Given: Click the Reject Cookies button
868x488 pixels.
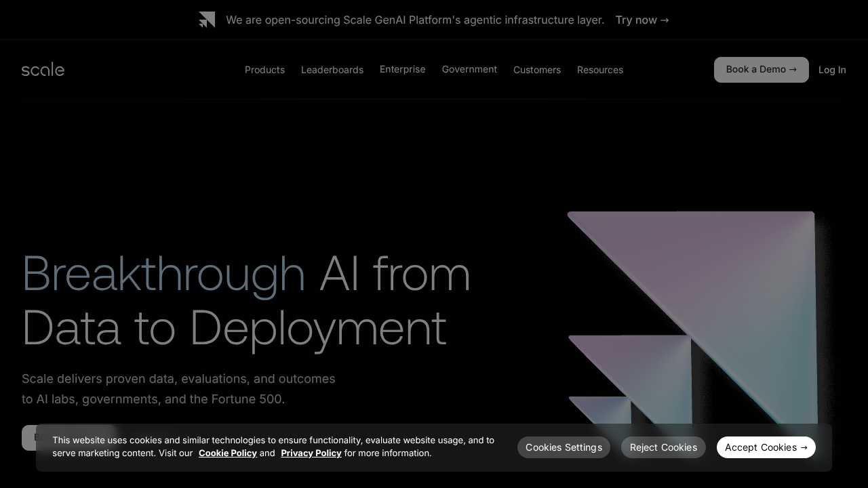Looking at the screenshot, I should [663, 447].
